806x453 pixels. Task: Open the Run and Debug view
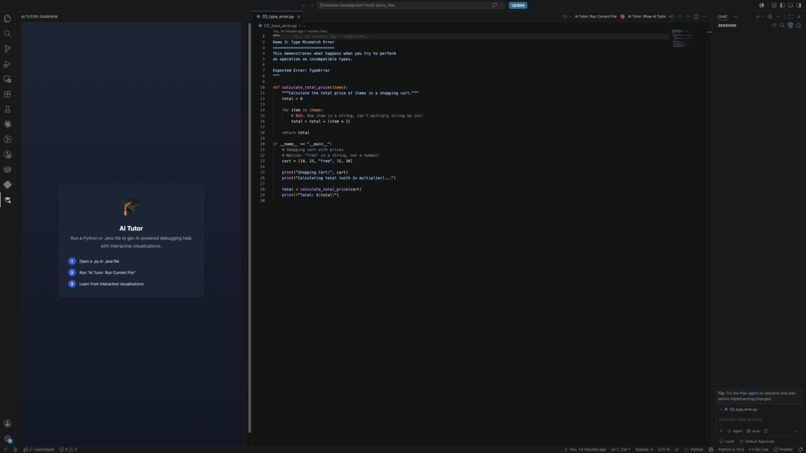pos(7,64)
